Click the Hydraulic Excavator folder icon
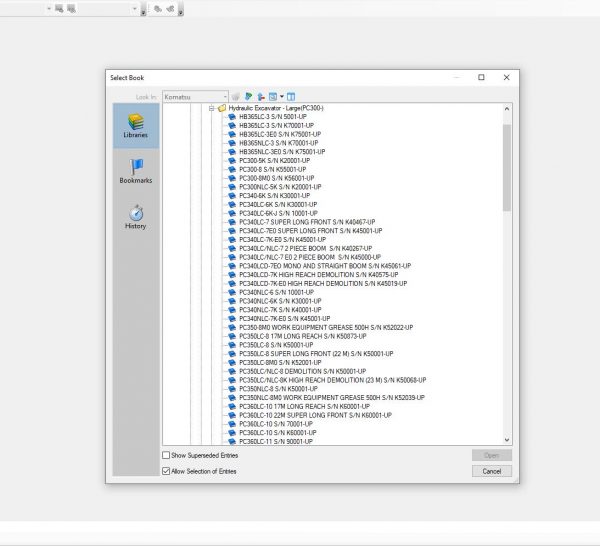Screen dimensions: 600x546 (222, 108)
